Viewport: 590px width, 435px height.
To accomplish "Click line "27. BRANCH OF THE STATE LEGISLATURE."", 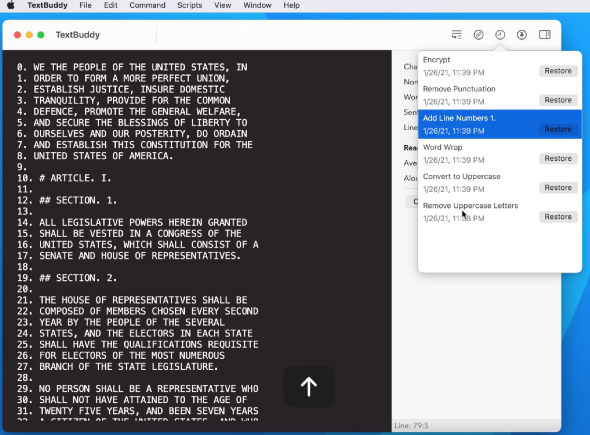I will coord(117,367).
